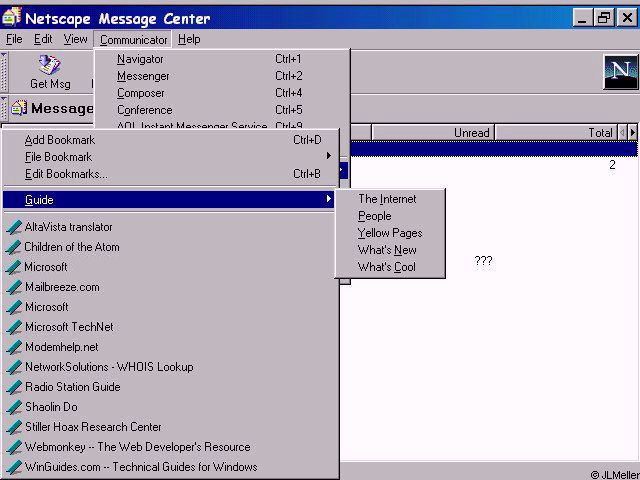The image size is (640, 480).
Task: Select Add Bookmark
Action: pyautogui.click(x=171, y=140)
